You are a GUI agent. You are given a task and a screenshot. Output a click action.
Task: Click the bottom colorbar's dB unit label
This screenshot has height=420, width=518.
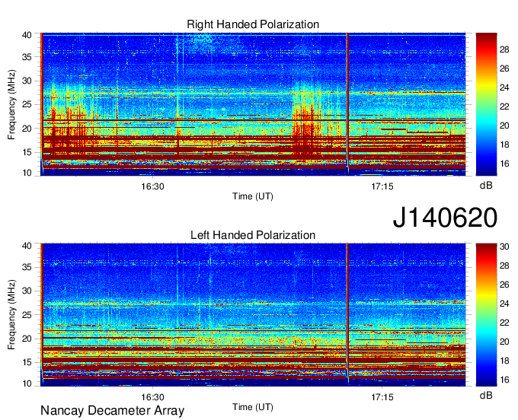click(486, 395)
